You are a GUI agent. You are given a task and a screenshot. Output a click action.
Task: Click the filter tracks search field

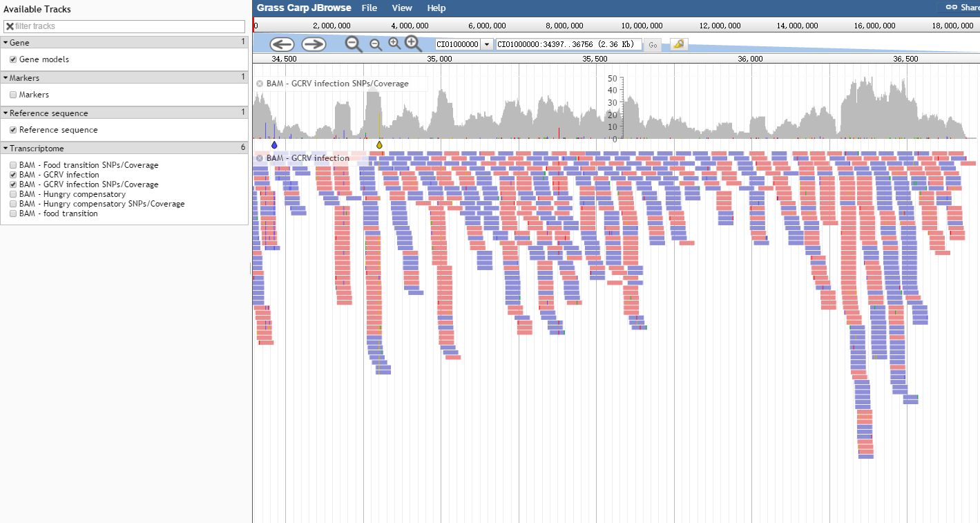(x=124, y=26)
